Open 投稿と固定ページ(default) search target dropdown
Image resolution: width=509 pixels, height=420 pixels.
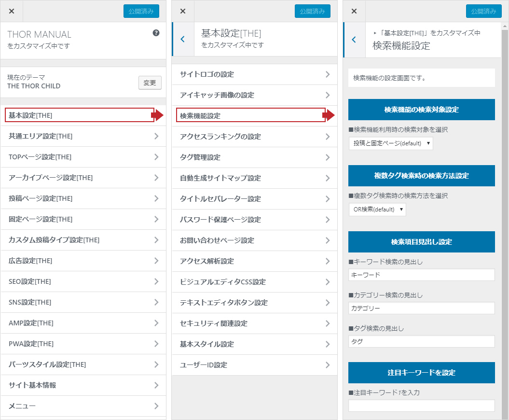(391, 143)
